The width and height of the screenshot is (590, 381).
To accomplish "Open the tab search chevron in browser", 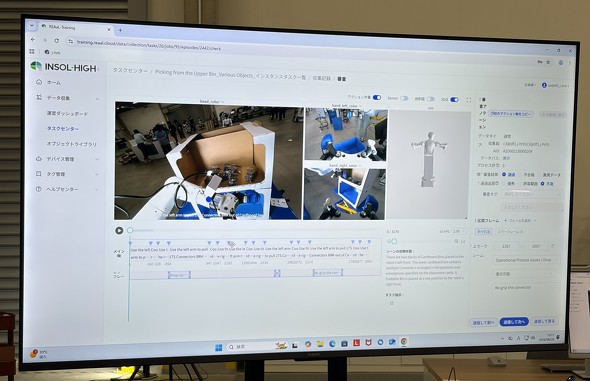I will 32,26.
